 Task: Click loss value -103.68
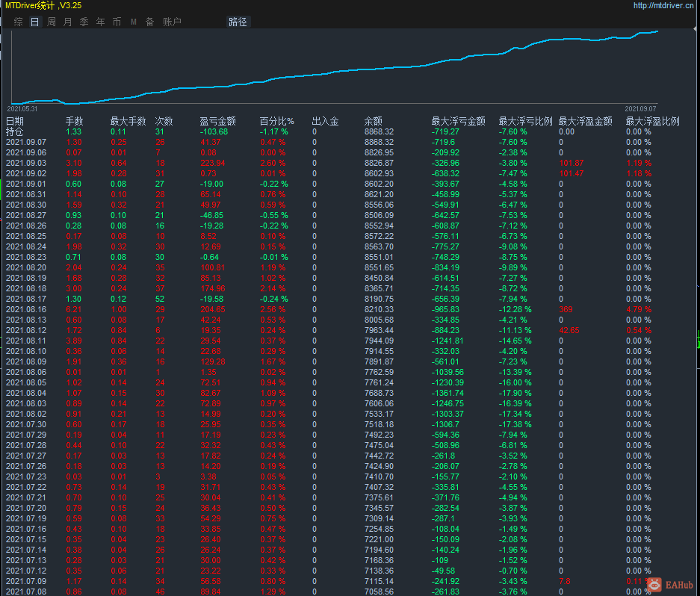pos(214,131)
